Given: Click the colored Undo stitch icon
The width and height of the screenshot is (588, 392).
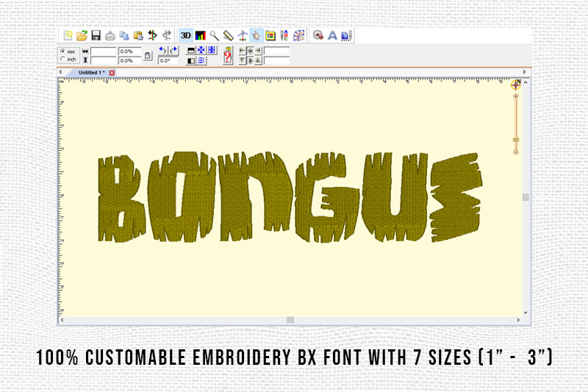Looking at the screenshot, I should click(153, 35).
